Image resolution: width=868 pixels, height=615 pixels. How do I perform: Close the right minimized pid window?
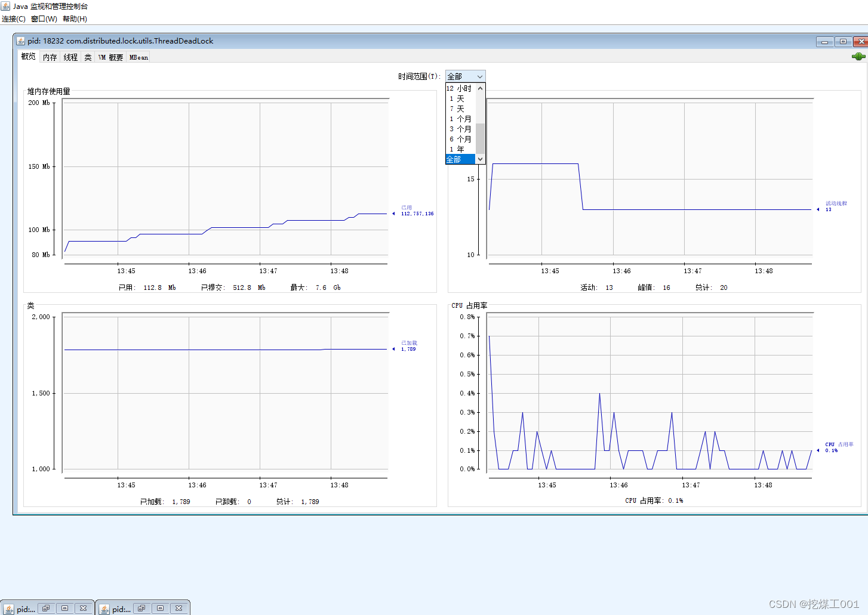pyautogui.click(x=178, y=608)
